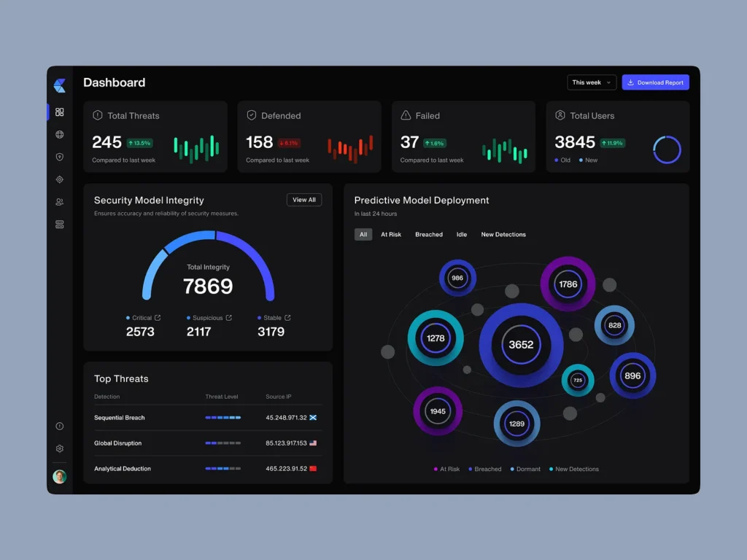Expand the This week dropdown
The width and height of the screenshot is (747, 560).
(592, 82)
